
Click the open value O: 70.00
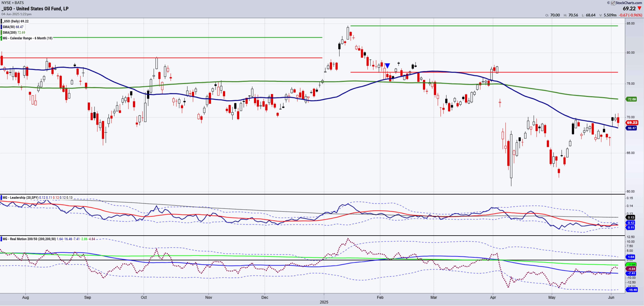[552, 15]
